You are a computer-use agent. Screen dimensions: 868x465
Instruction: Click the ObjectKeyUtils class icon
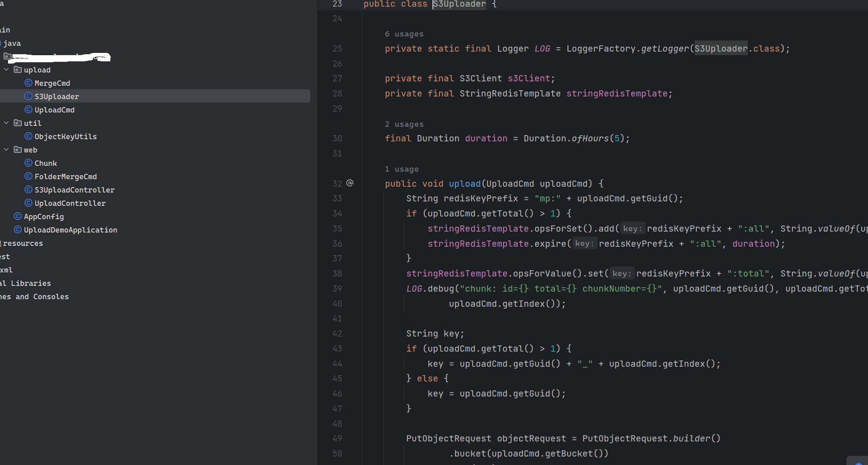(x=28, y=136)
